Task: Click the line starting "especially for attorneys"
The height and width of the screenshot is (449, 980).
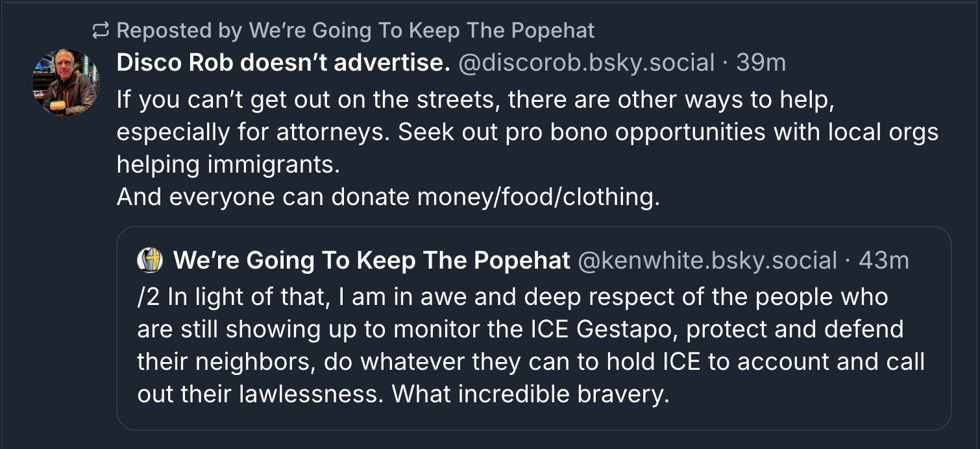Action: click(527, 132)
